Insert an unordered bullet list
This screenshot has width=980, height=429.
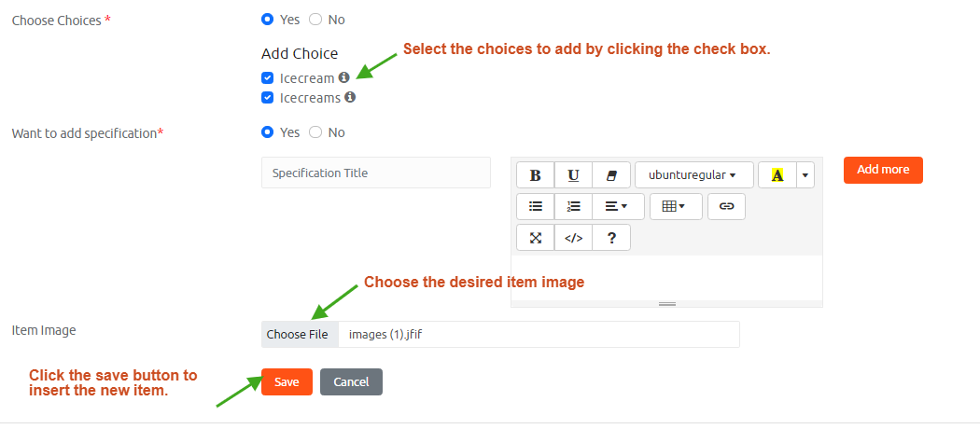[535, 206]
